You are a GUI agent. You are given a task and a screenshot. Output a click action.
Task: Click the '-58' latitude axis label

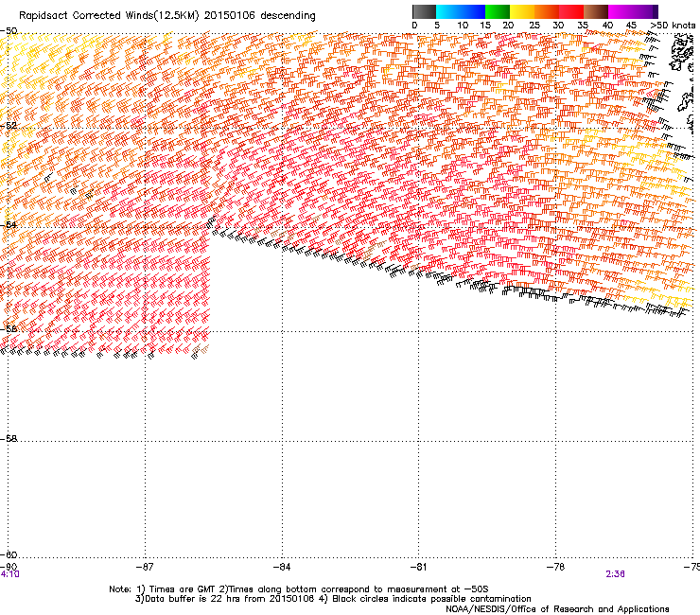click(x=9, y=439)
